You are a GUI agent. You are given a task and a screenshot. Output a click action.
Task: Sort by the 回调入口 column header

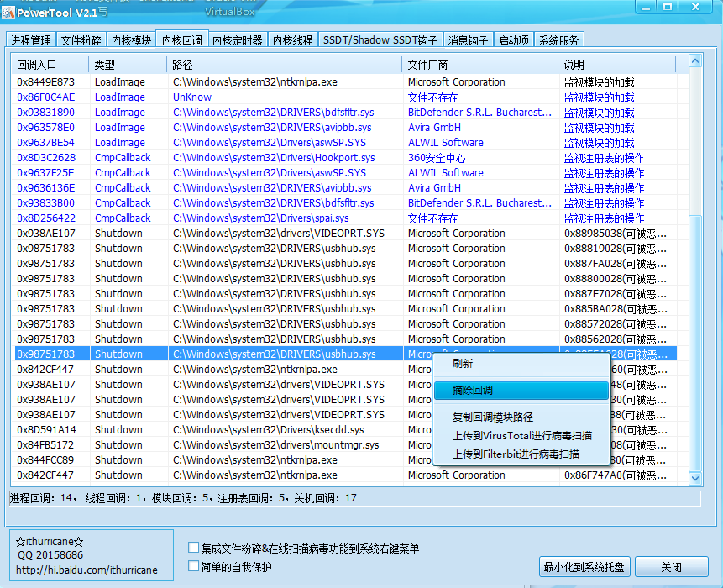pos(50,65)
